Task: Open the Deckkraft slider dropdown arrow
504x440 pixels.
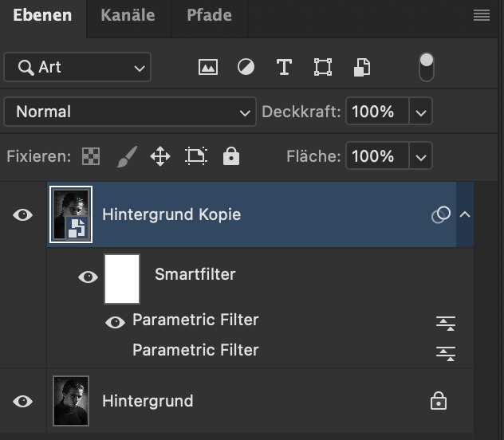Action: 421,112
